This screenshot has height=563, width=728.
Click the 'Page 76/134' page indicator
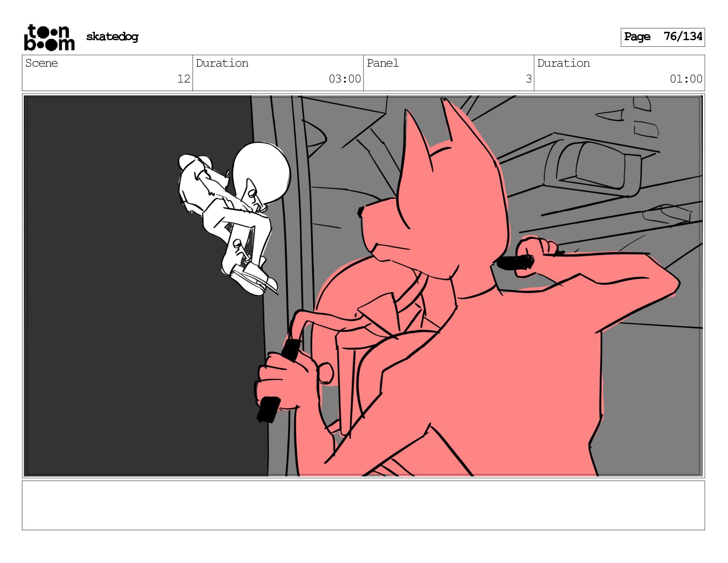(663, 37)
